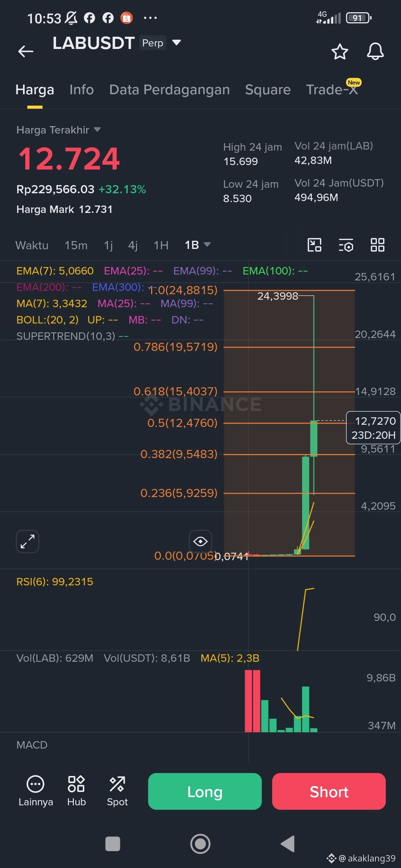This screenshot has width=401, height=868.
Task: Tap Android recent apps square button
Action: pyautogui.click(x=113, y=844)
